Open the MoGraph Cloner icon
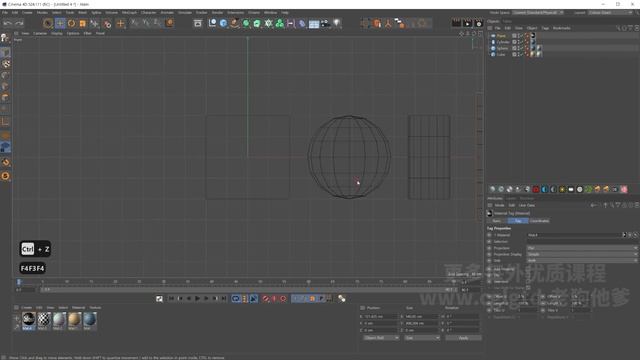The height and width of the screenshot is (360, 640). click(x=280, y=23)
